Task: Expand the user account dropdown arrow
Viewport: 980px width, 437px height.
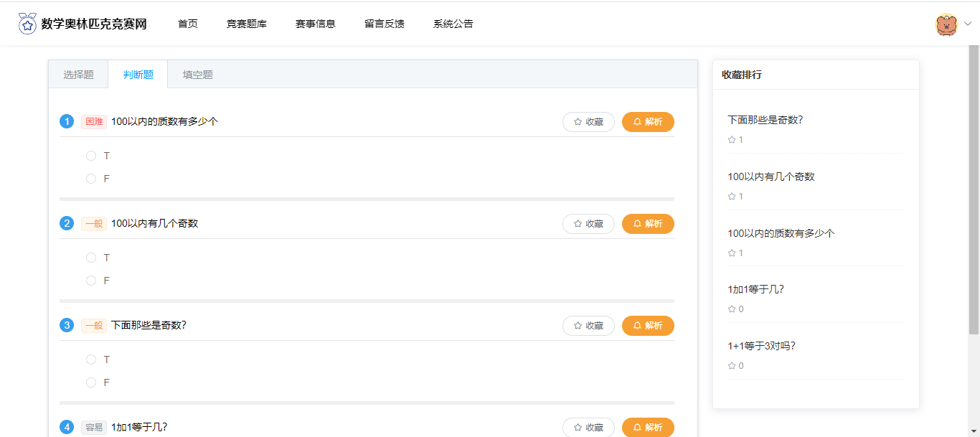Action: [967, 24]
